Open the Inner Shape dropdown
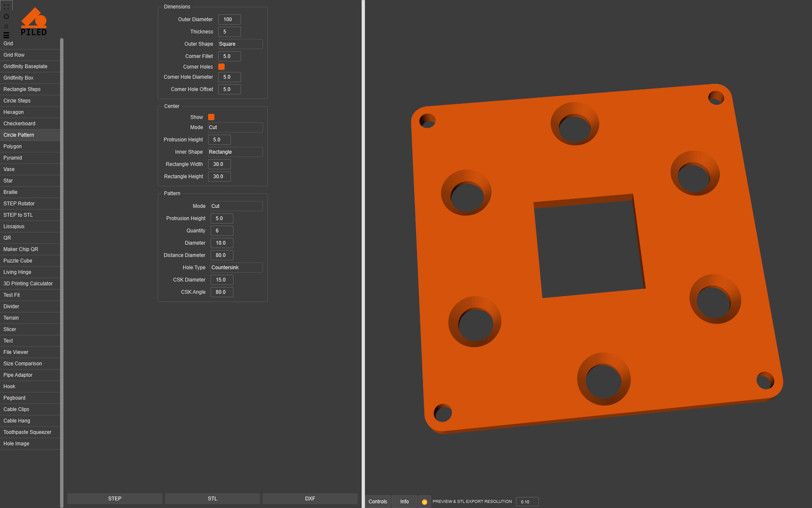812x508 pixels. click(235, 152)
